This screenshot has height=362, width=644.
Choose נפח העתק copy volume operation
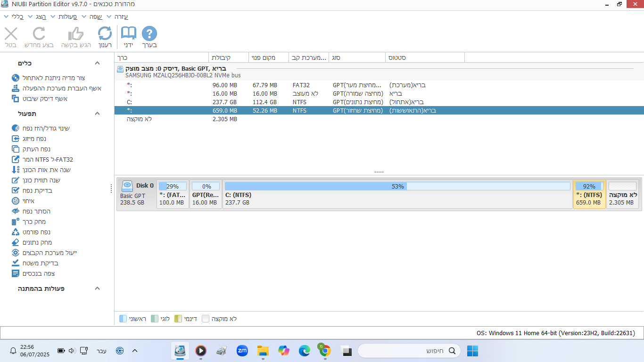pyautogui.click(x=31, y=149)
